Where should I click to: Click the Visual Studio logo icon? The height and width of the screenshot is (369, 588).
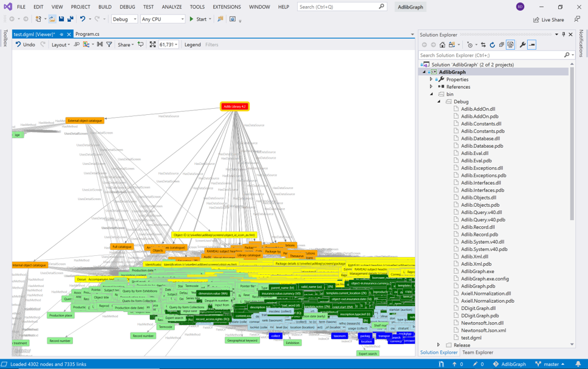coord(7,6)
